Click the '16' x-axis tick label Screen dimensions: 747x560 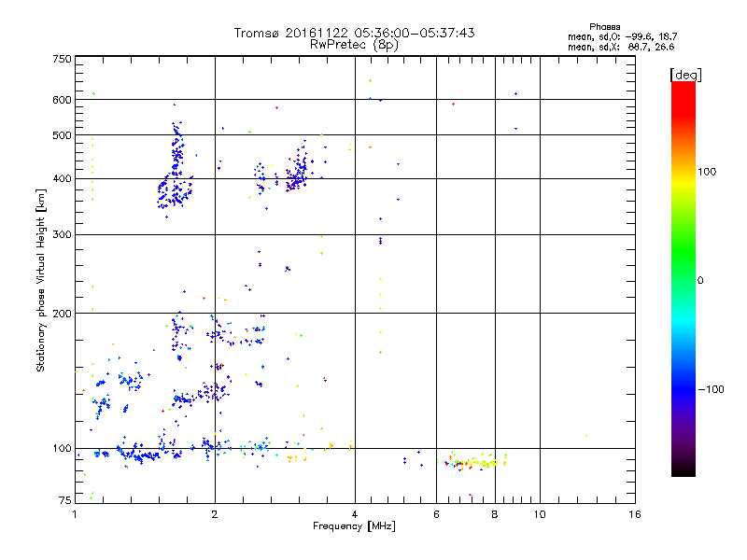pyautogui.click(x=635, y=514)
